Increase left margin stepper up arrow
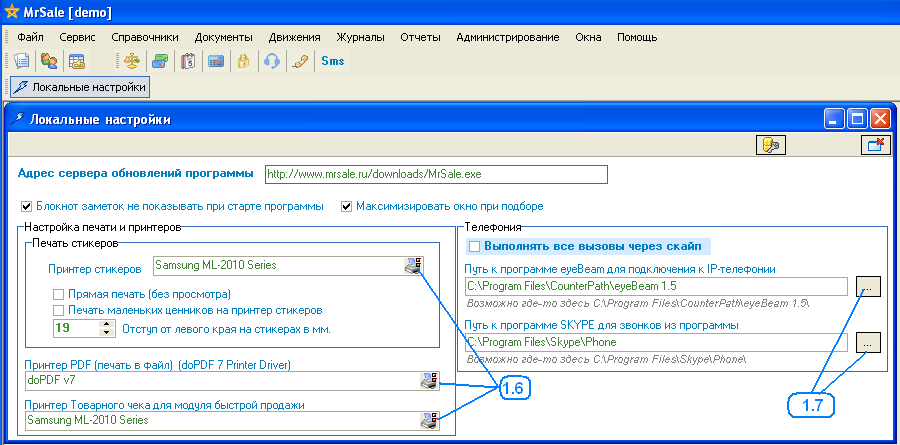 coord(107,324)
